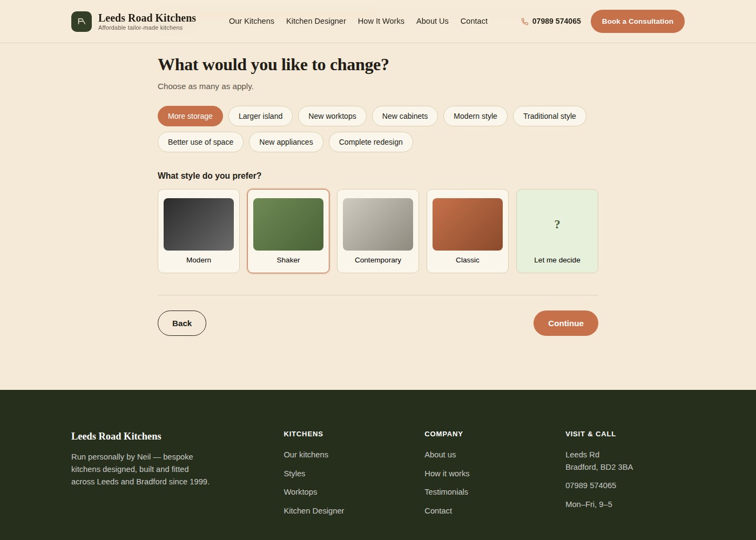Proceed with the Continue button
Screen dimensions: 756x540
566,323
